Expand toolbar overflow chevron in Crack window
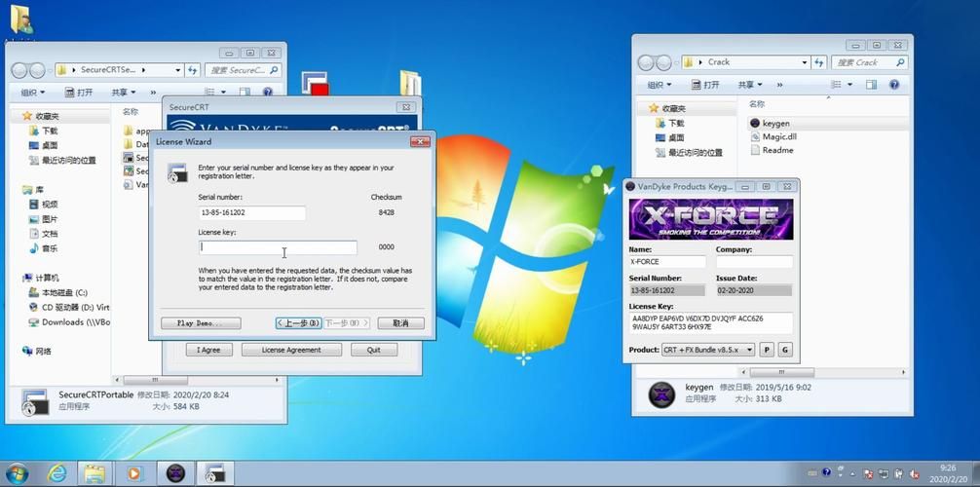 tap(780, 85)
